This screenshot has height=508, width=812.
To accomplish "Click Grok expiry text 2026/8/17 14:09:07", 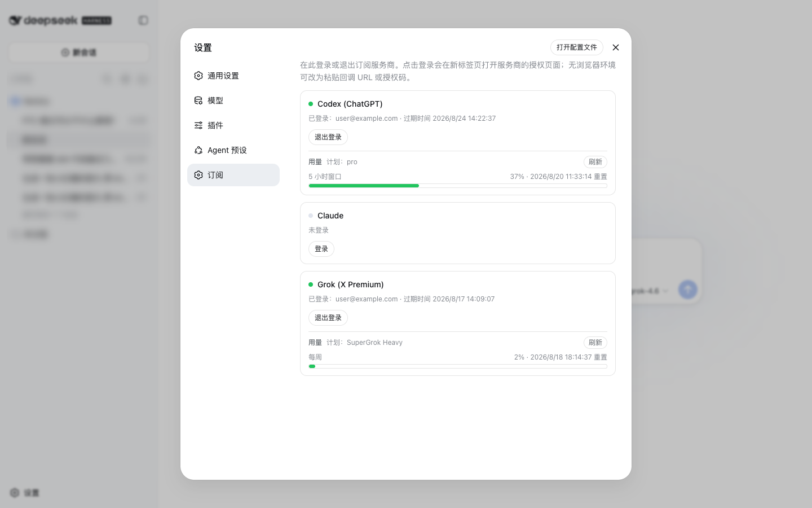I will (464, 299).
